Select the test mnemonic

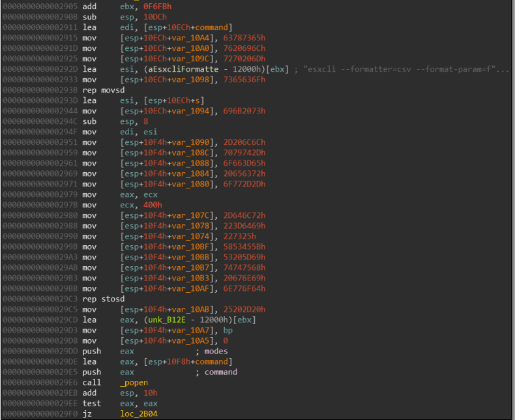click(x=92, y=403)
